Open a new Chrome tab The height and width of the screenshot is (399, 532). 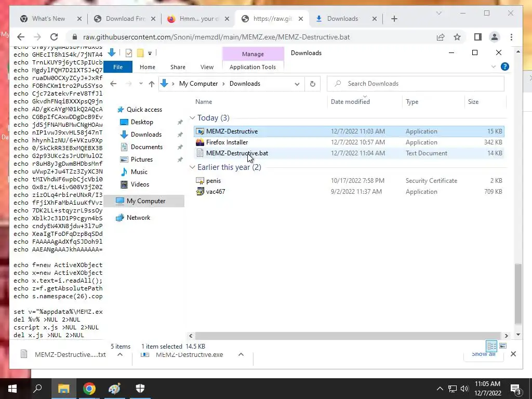[x=394, y=19]
